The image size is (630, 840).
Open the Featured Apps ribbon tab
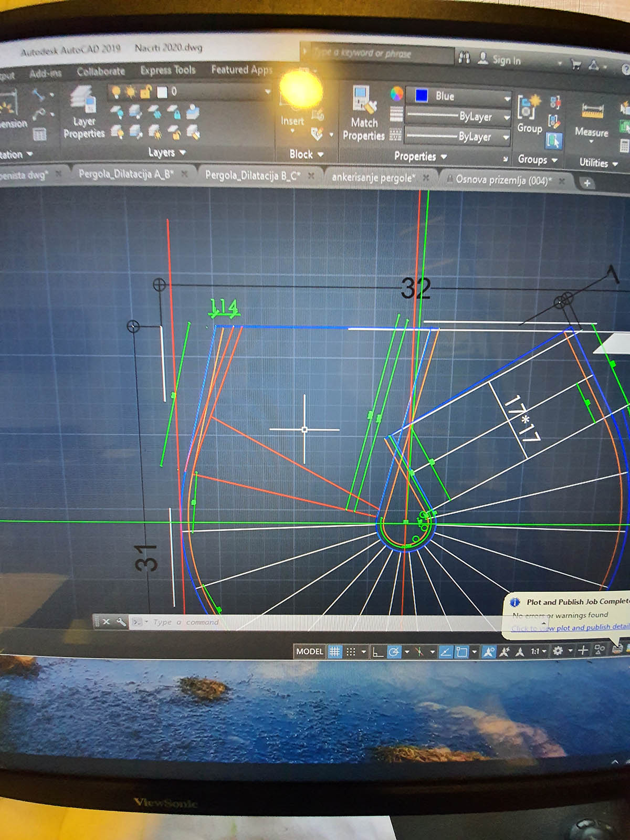(x=242, y=70)
